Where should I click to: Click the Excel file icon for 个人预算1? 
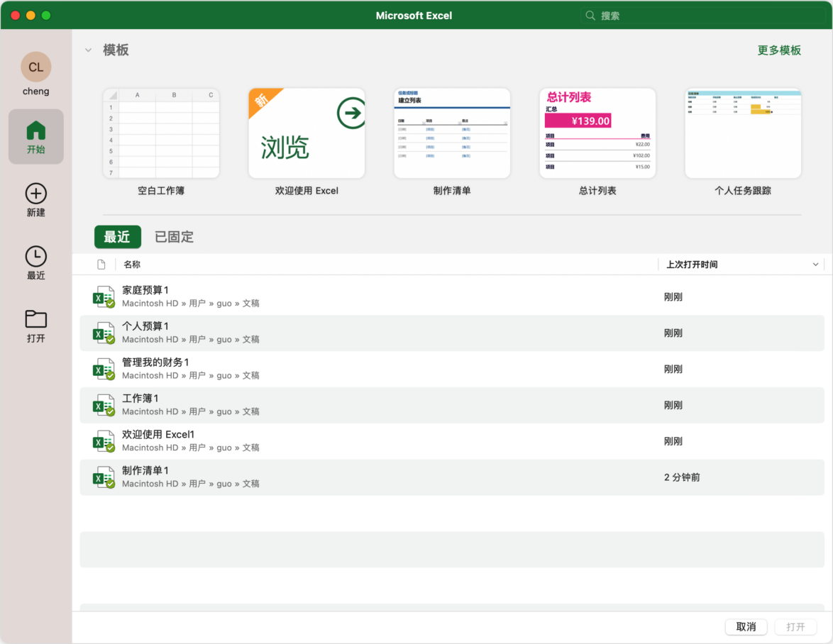point(104,333)
